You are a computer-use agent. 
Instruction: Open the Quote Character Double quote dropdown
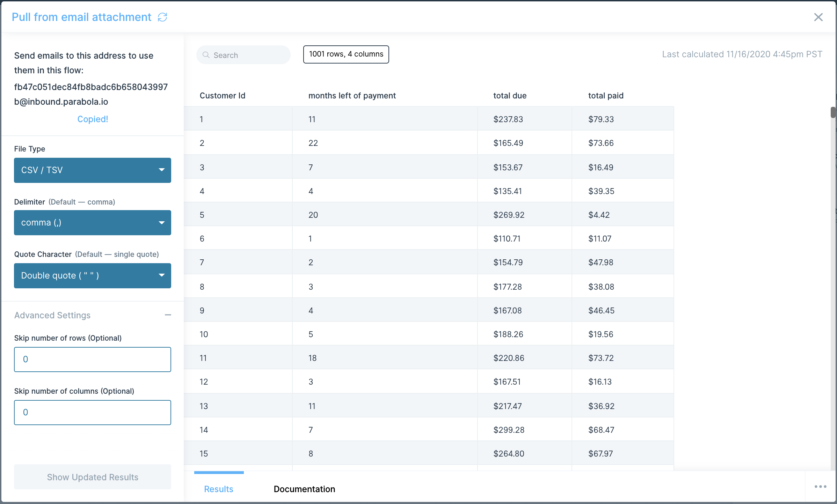coord(93,276)
